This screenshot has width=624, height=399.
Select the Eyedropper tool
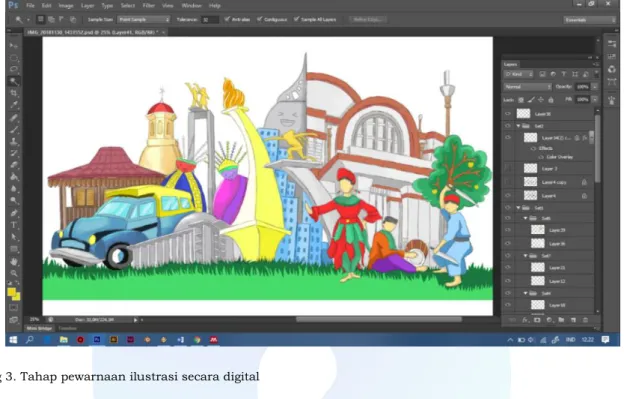(14, 105)
